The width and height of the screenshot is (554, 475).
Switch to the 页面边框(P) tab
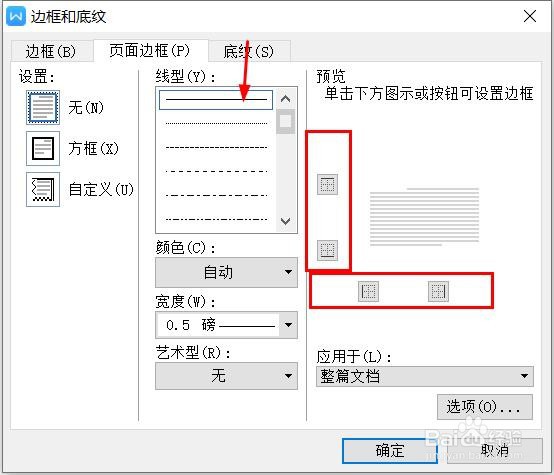click(x=151, y=51)
